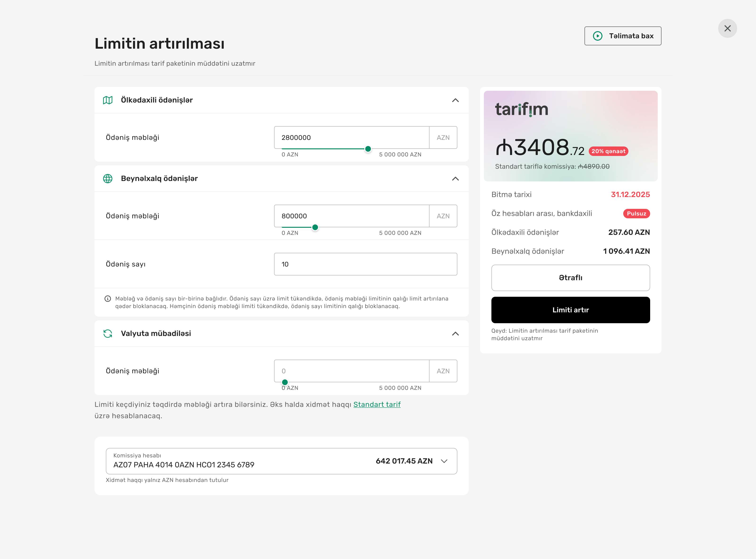Click the info icon next to the limit note
756x559 pixels.
click(x=108, y=299)
